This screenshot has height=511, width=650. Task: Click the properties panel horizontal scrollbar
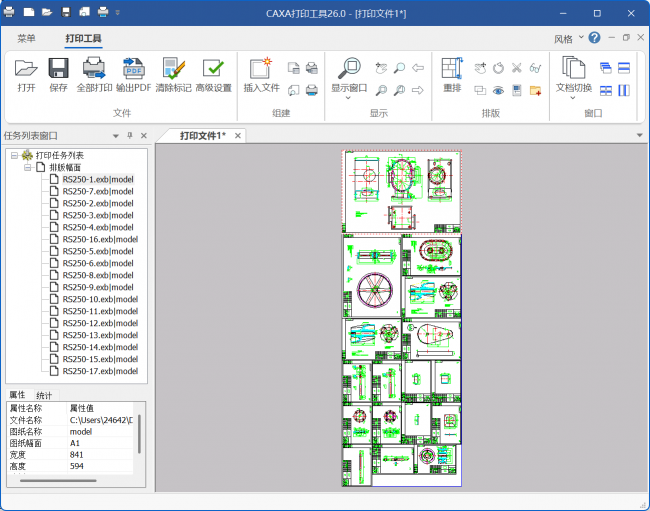pos(58,481)
